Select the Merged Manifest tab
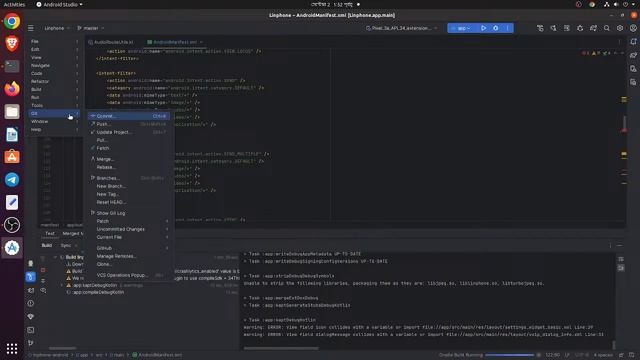The image size is (640, 360). coord(73,233)
